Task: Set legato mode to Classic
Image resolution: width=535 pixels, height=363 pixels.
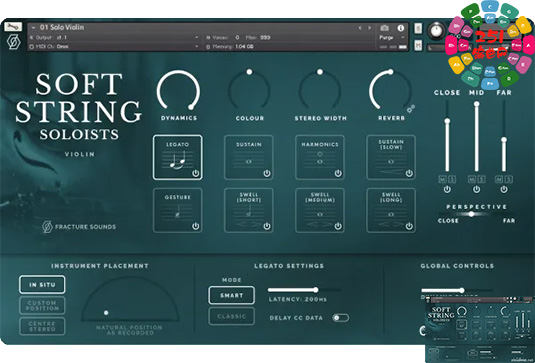Action: click(231, 316)
